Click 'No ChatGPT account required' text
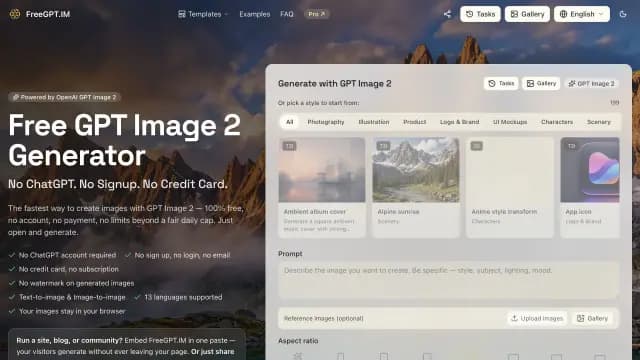This screenshot has height=360, width=640. [67, 255]
